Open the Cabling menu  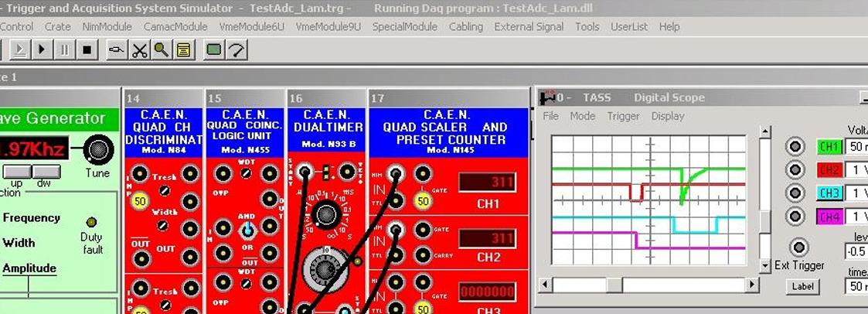pyautogui.click(x=465, y=26)
